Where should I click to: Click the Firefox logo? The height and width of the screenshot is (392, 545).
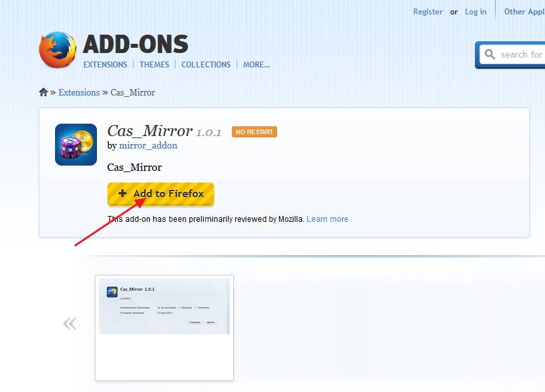[58, 50]
